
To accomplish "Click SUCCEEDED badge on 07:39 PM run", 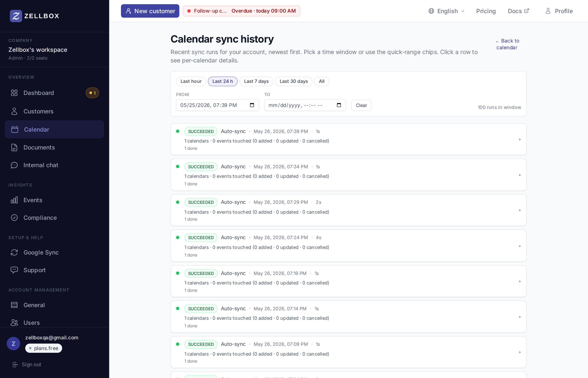I will click(201, 131).
